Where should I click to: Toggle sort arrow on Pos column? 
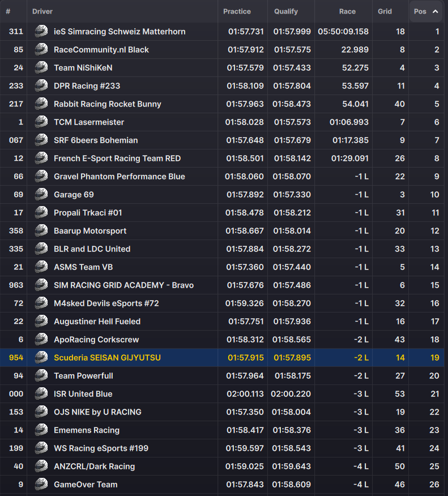click(x=436, y=11)
